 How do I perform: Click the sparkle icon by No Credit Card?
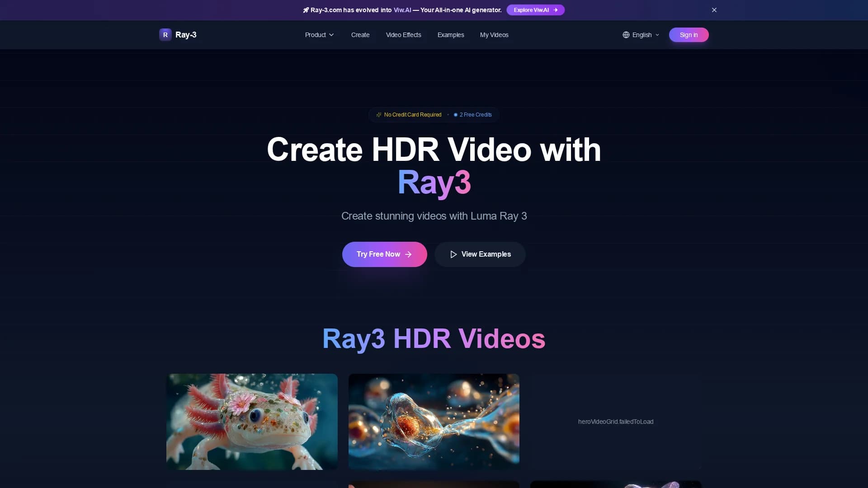(x=379, y=115)
